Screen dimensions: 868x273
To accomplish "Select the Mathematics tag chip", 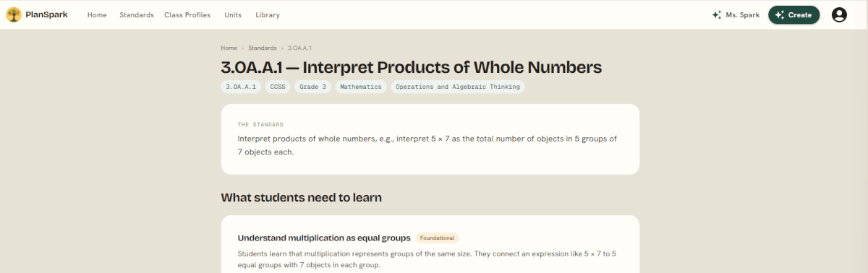I will click(361, 87).
